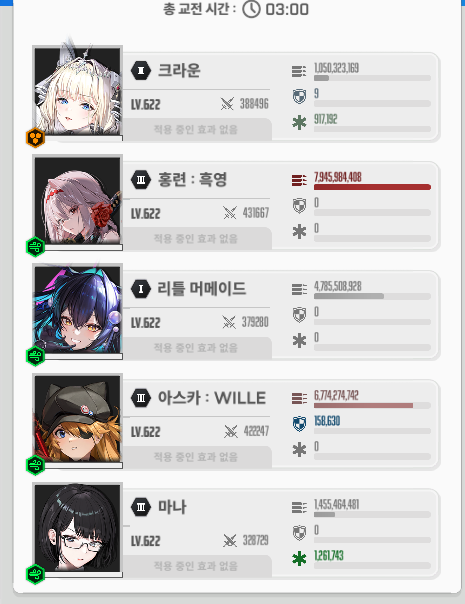Viewport: 465px width, 604px height.
Task: Click 아스카 : WILLE's blue shield damage-taken icon
Action: [x=299, y=424]
